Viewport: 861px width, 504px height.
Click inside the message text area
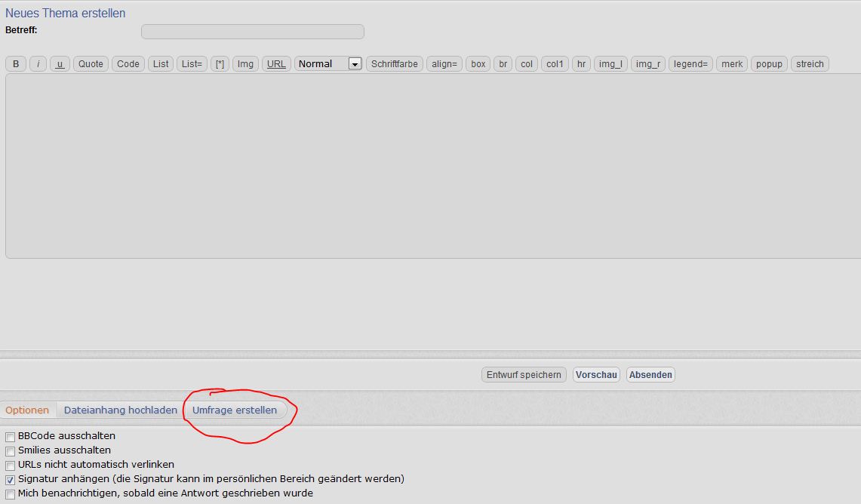(x=433, y=166)
